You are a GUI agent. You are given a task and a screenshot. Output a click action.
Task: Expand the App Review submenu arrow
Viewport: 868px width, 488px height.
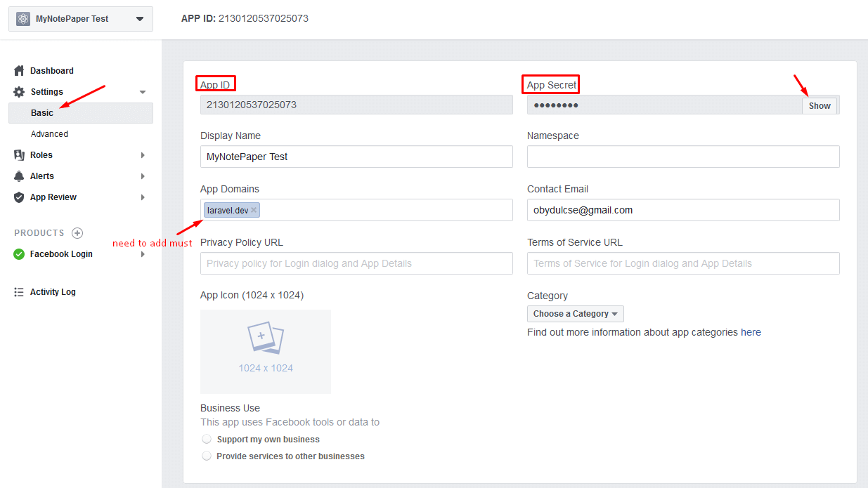point(143,197)
